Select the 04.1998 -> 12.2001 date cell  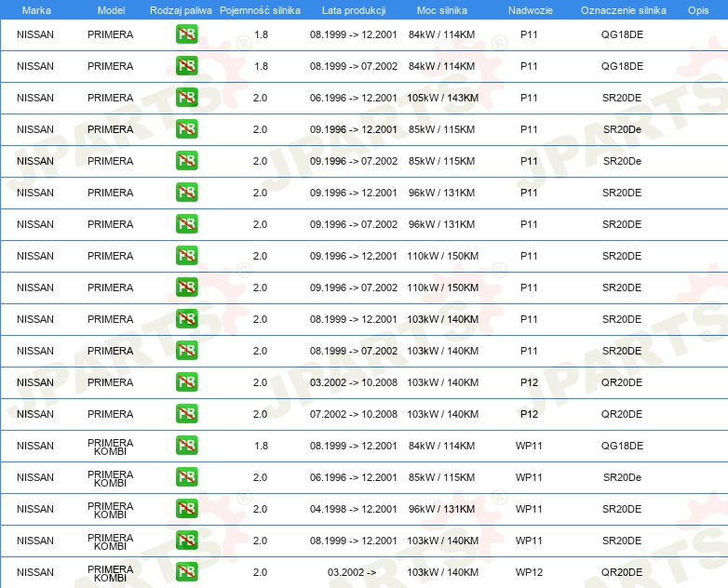tap(354, 509)
